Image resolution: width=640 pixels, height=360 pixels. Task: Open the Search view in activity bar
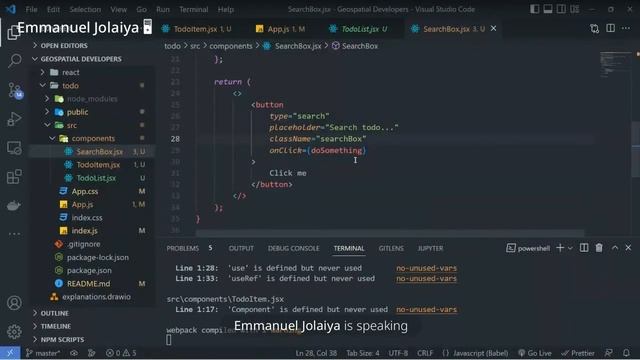tap(14, 60)
